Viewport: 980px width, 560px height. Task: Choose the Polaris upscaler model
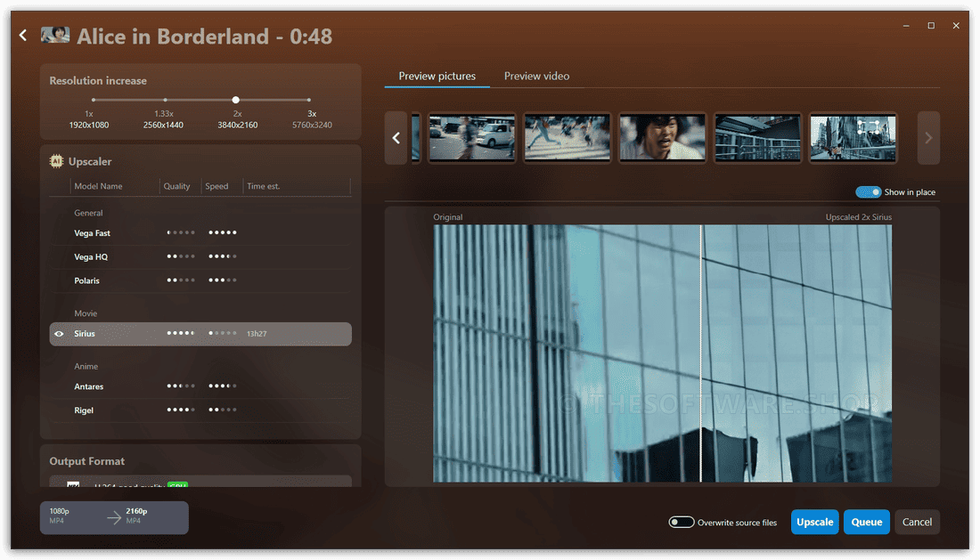pos(200,280)
